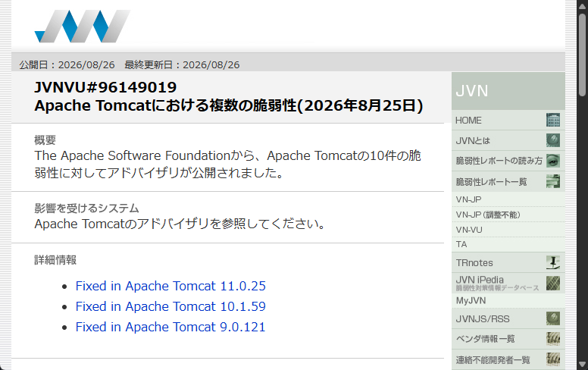Click the icon beside 連絡不能開発者一覧
588x370 pixels.
click(552, 359)
